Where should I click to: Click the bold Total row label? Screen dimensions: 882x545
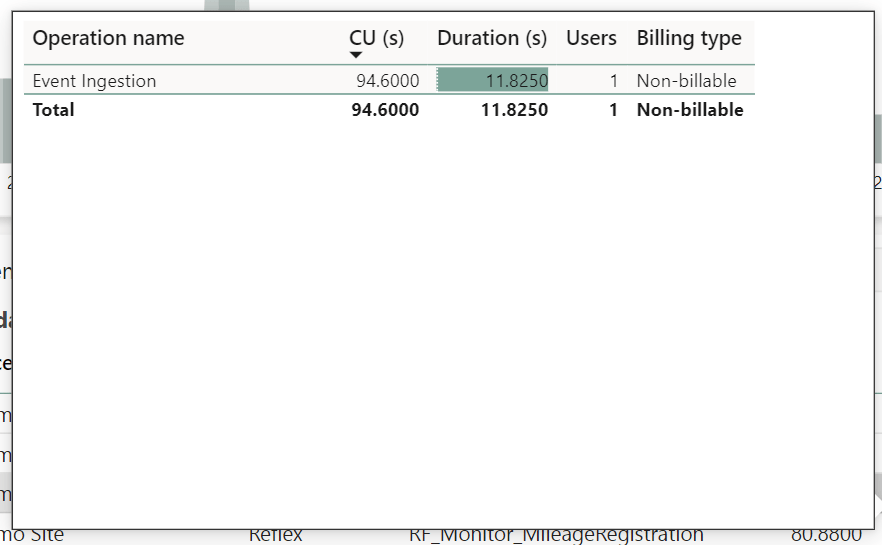click(x=54, y=110)
